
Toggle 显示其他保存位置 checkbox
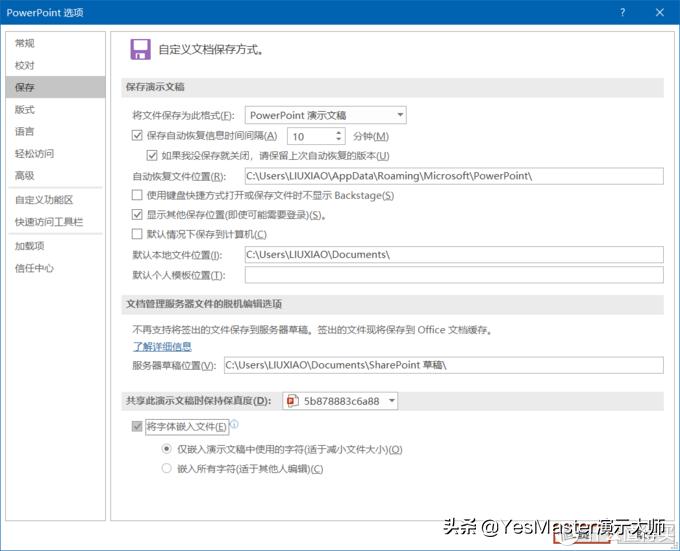(x=137, y=214)
